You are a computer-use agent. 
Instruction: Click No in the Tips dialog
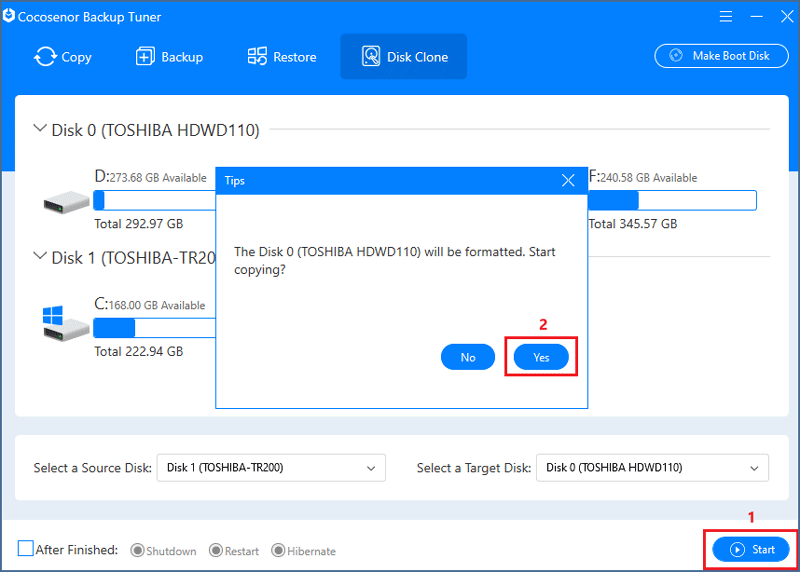coord(468,357)
